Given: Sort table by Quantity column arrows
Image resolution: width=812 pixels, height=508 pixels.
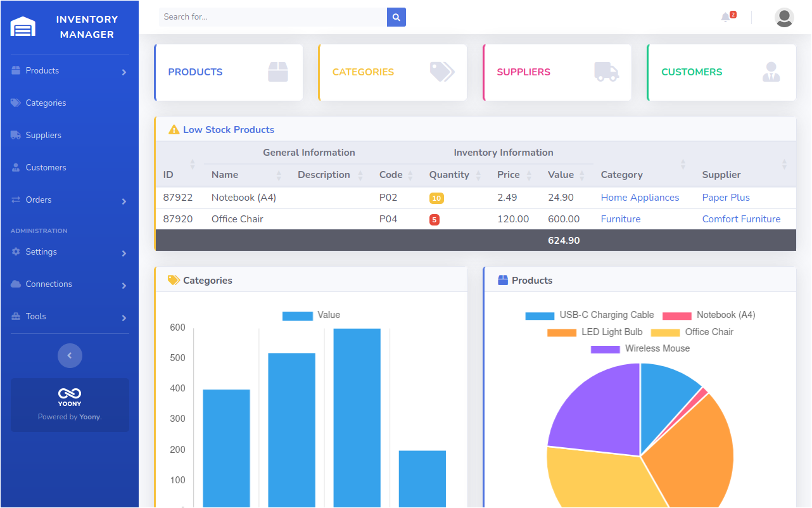Looking at the screenshot, I should pyautogui.click(x=478, y=175).
